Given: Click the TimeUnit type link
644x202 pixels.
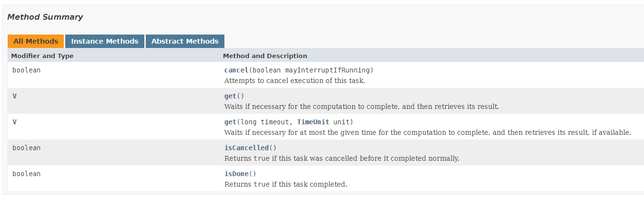Looking at the screenshot, I should click(313, 122).
